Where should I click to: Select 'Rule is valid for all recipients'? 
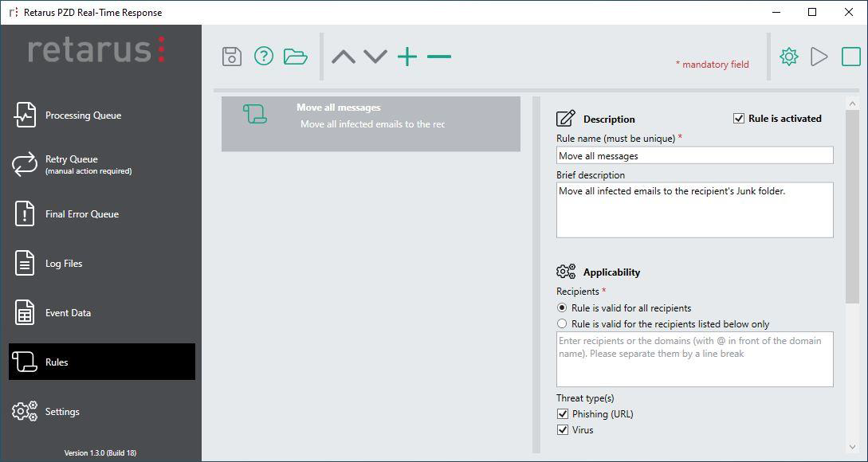562,308
